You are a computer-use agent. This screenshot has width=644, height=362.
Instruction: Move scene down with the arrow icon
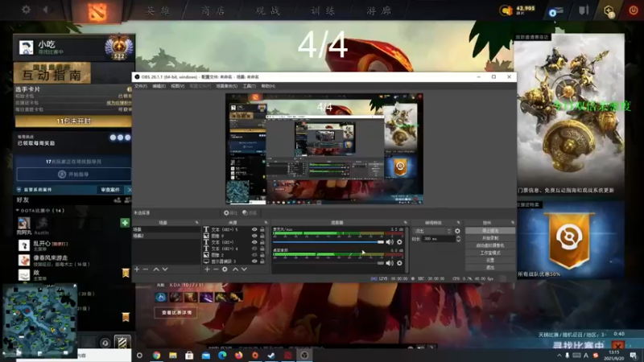[165, 269]
